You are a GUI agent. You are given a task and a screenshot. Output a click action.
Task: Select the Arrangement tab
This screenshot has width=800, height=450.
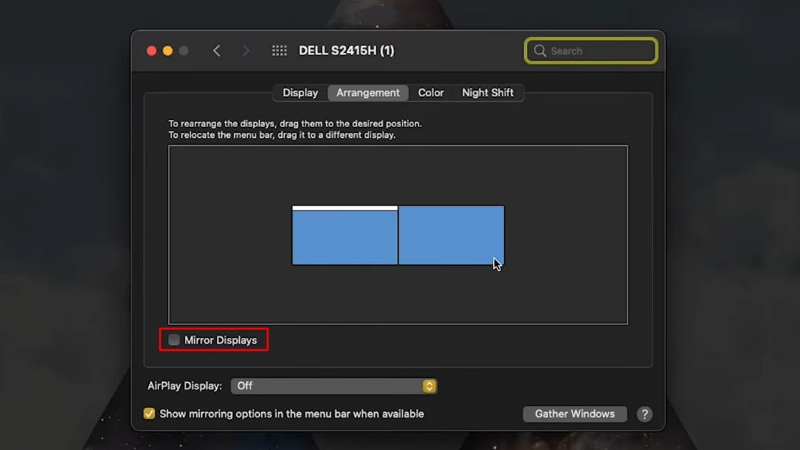[x=368, y=93]
